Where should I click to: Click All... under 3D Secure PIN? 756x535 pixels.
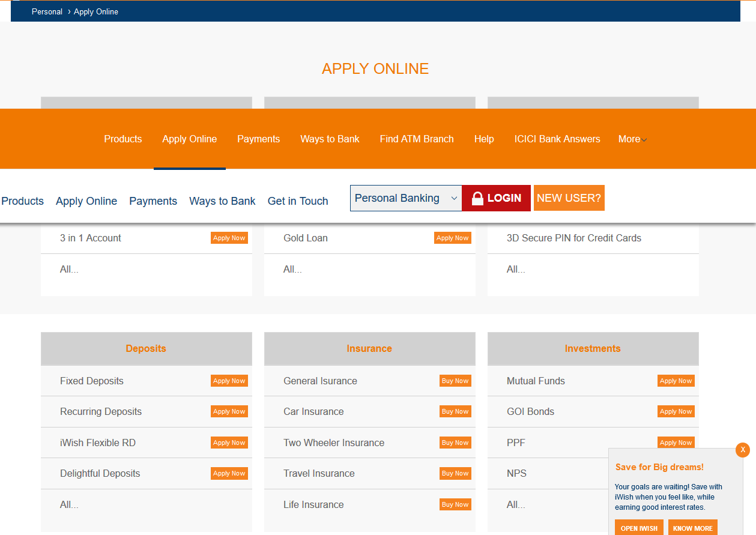516,269
